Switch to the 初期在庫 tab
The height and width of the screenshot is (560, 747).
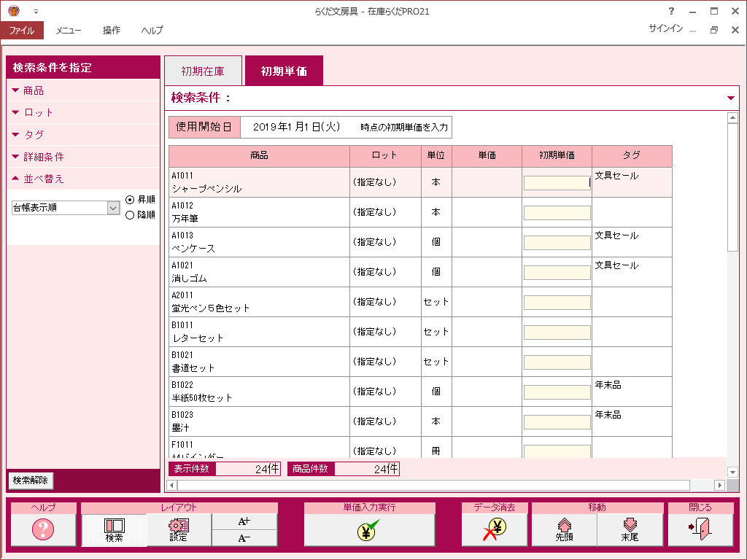point(203,71)
